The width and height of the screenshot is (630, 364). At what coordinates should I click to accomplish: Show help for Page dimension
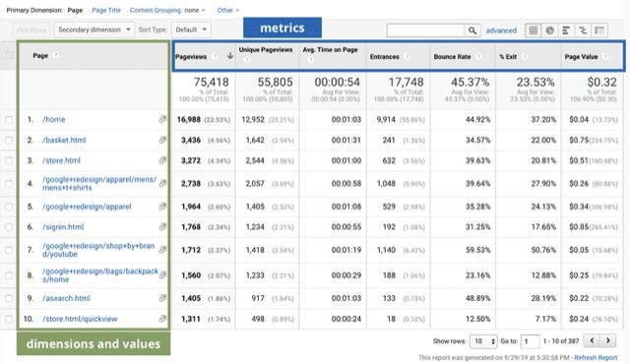56,55
